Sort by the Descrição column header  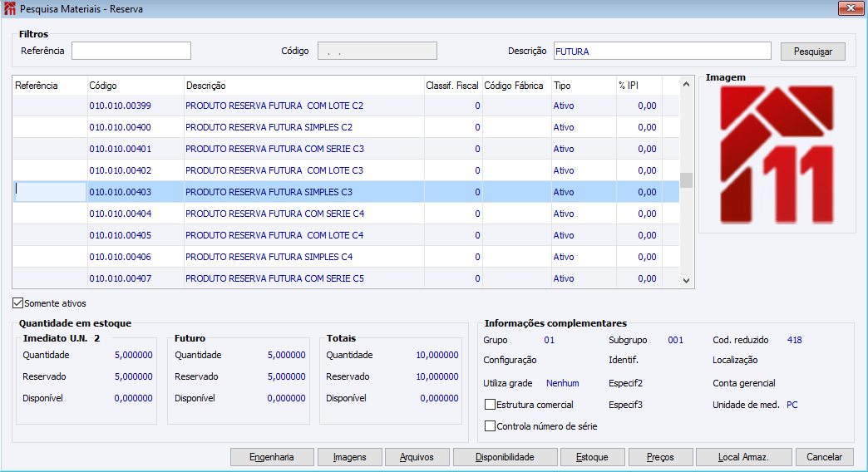tap(303, 86)
